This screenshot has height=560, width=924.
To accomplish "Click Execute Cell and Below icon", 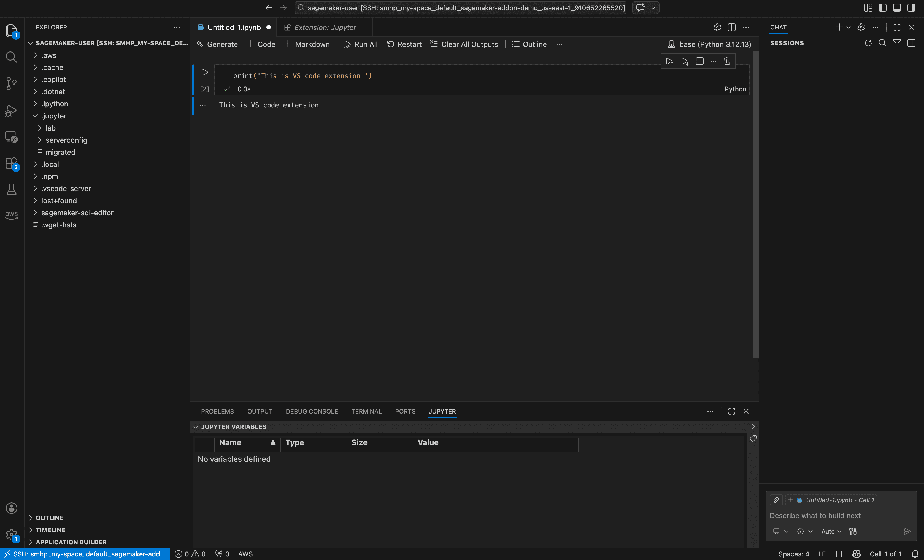I will [685, 61].
